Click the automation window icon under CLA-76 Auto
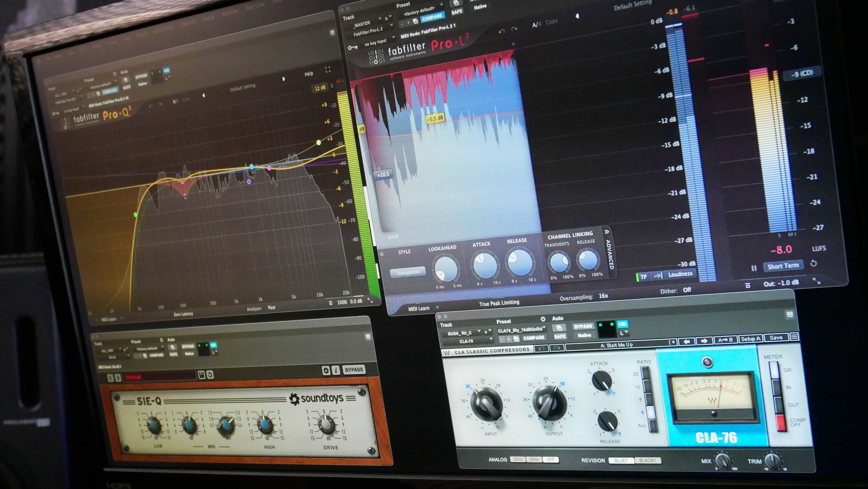This screenshot has width=868, height=489. (559, 328)
